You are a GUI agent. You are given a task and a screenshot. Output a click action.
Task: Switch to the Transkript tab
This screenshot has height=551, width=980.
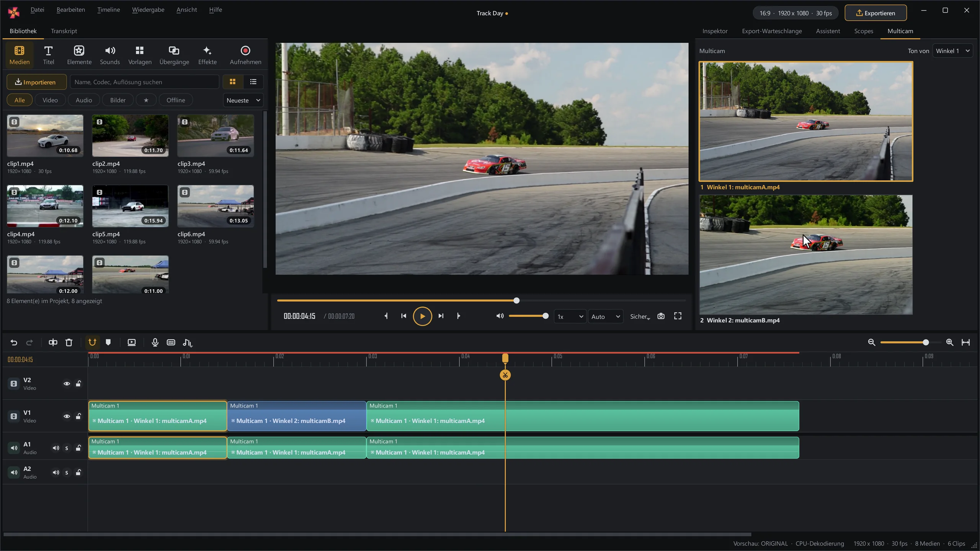pyautogui.click(x=64, y=31)
